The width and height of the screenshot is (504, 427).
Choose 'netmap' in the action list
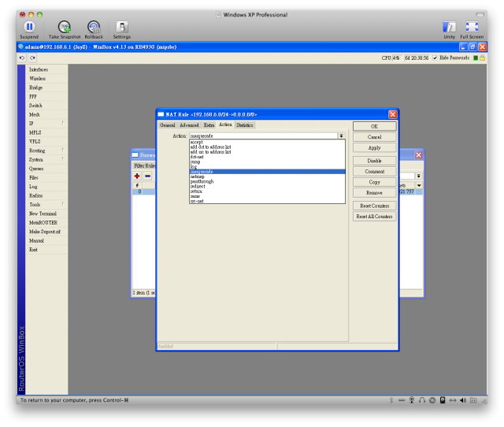[268, 176]
